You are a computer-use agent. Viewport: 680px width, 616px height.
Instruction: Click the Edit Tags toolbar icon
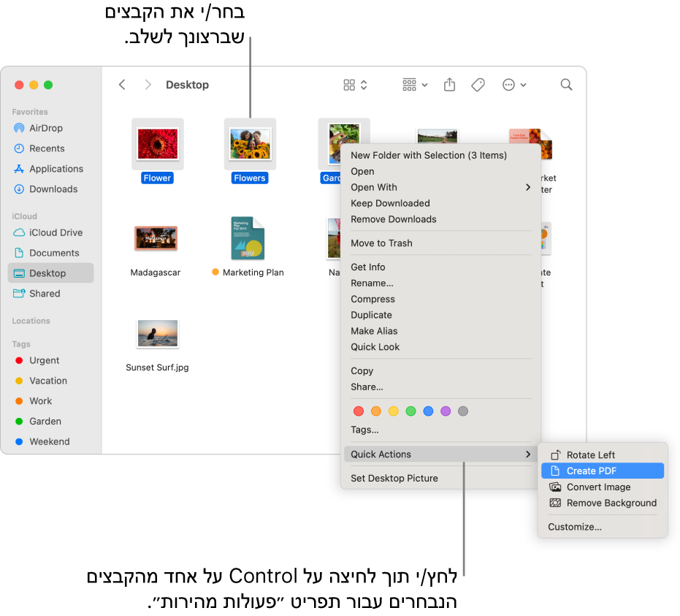coord(478,85)
